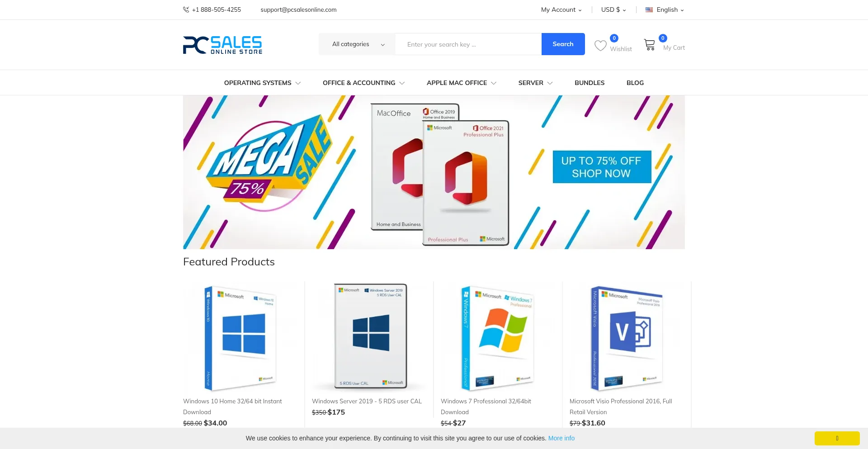Click the US flag language icon
868x449 pixels.
[649, 9]
